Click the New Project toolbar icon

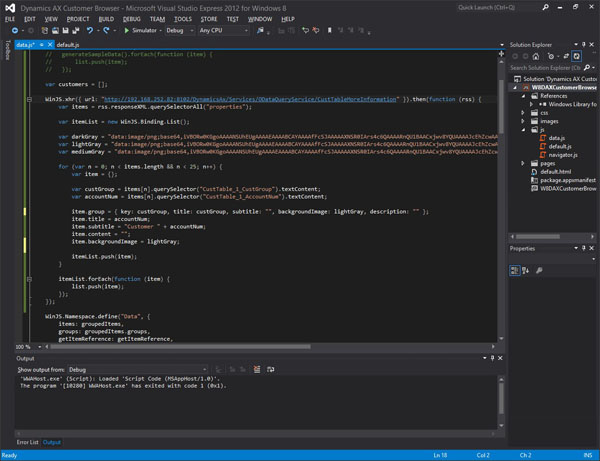[45, 30]
